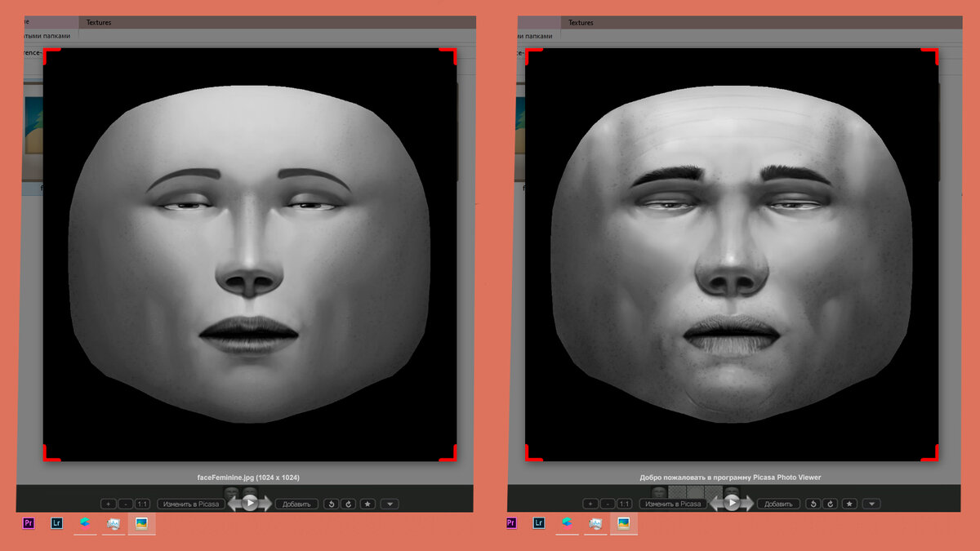This screenshot has height=551, width=980.
Task: Star the faceFeminine.jpg photo
Action: [367, 504]
